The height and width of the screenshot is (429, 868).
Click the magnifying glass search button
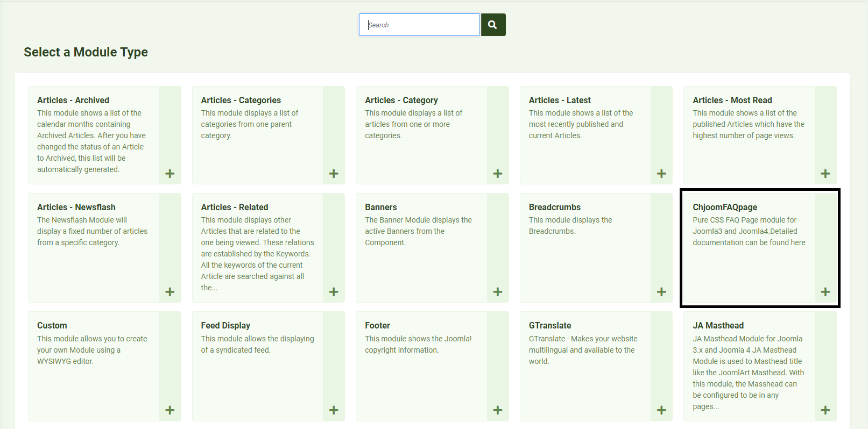[493, 25]
